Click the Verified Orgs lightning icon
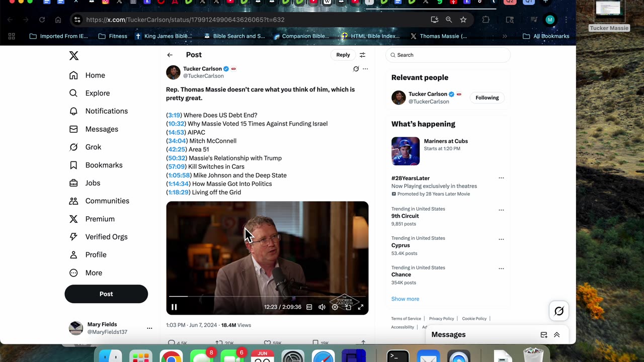The height and width of the screenshot is (362, 644). tap(73, 237)
